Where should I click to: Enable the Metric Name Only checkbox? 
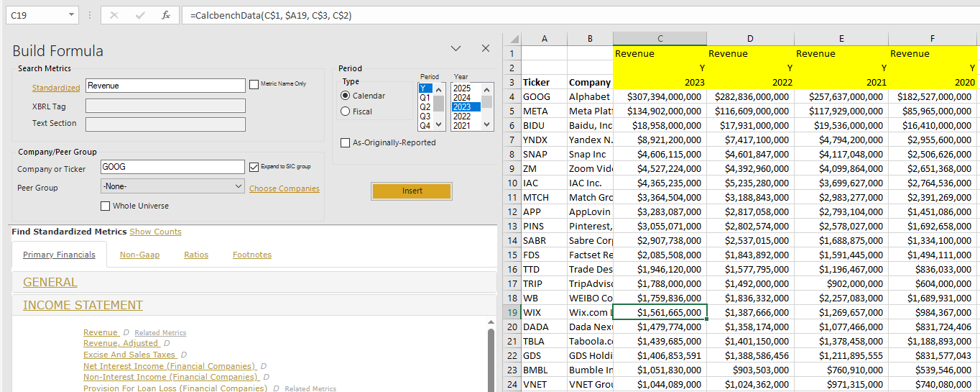(x=254, y=85)
